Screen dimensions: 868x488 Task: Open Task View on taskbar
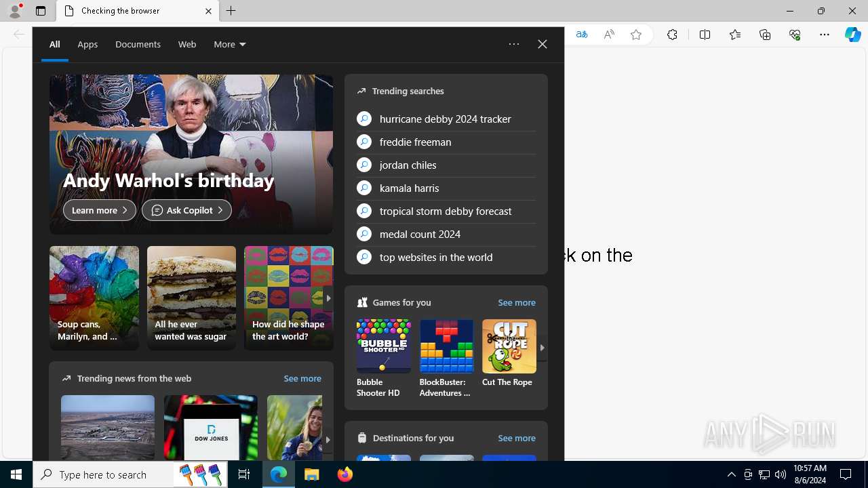coord(244,474)
